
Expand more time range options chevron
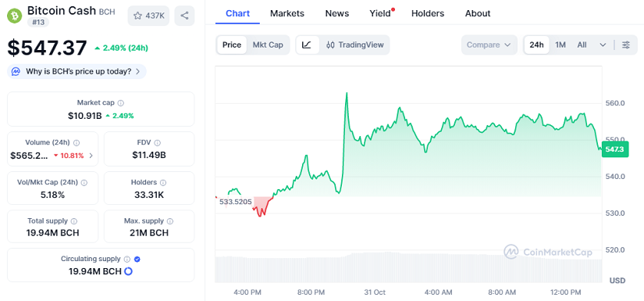[x=603, y=45]
